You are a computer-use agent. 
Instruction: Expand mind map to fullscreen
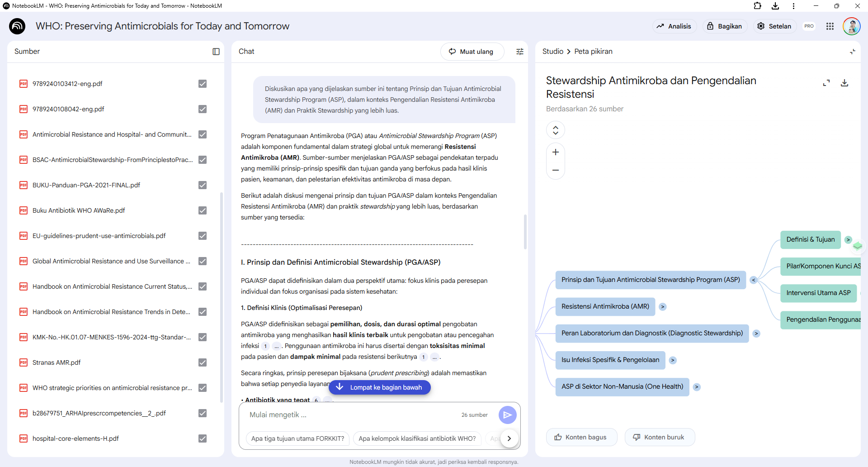tap(826, 83)
